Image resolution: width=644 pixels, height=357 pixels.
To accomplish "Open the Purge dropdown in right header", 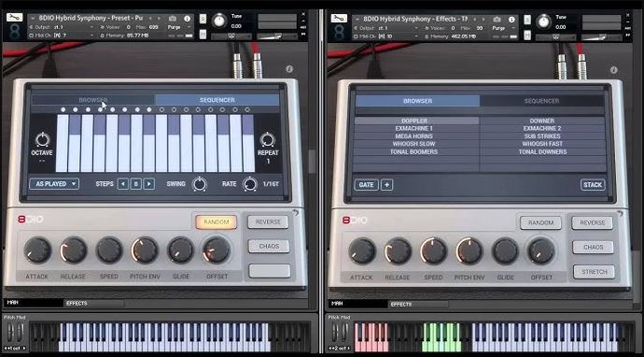I will pyautogui.click(x=502, y=28).
